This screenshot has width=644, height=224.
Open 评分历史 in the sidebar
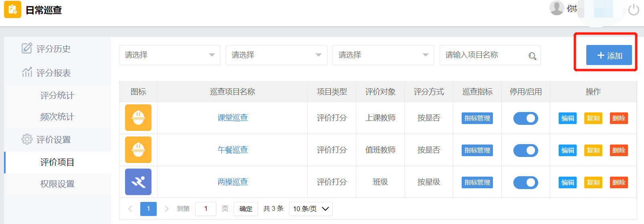tap(53, 49)
